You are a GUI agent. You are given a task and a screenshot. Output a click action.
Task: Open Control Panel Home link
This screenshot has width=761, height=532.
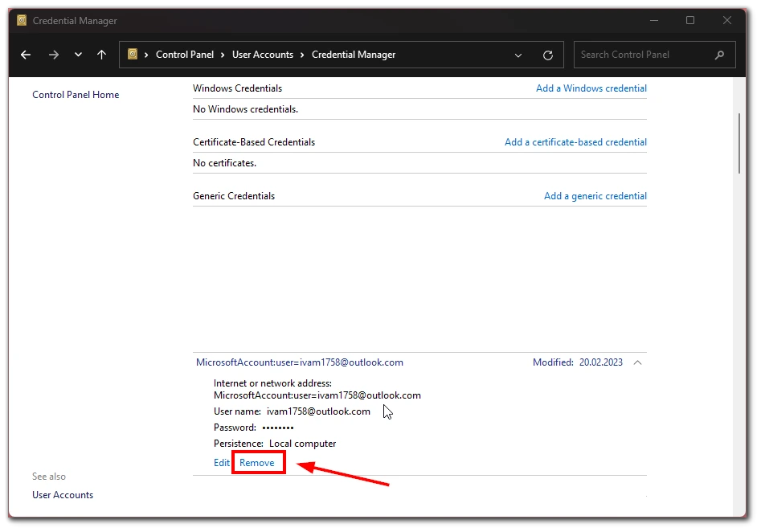point(76,95)
